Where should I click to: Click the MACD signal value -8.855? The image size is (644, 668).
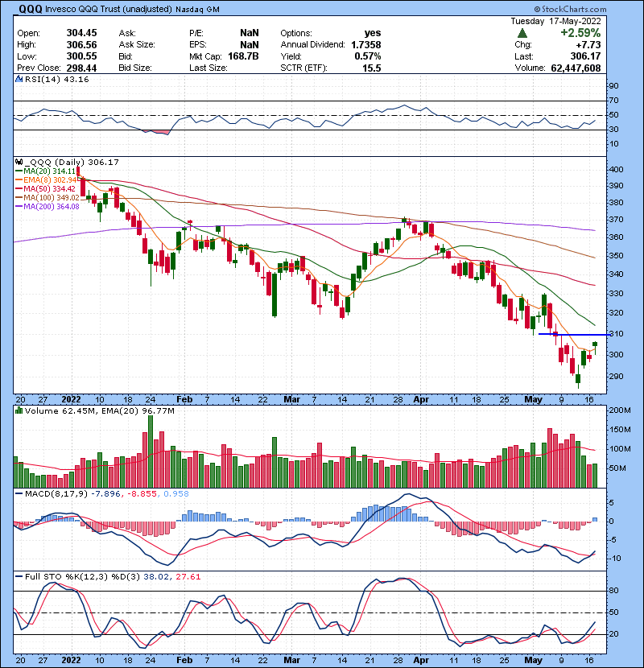point(142,494)
